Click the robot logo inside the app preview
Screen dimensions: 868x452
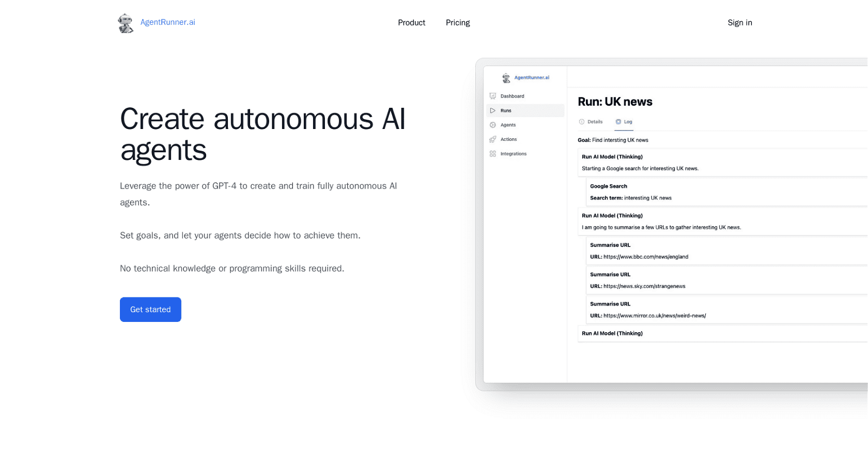(x=506, y=78)
